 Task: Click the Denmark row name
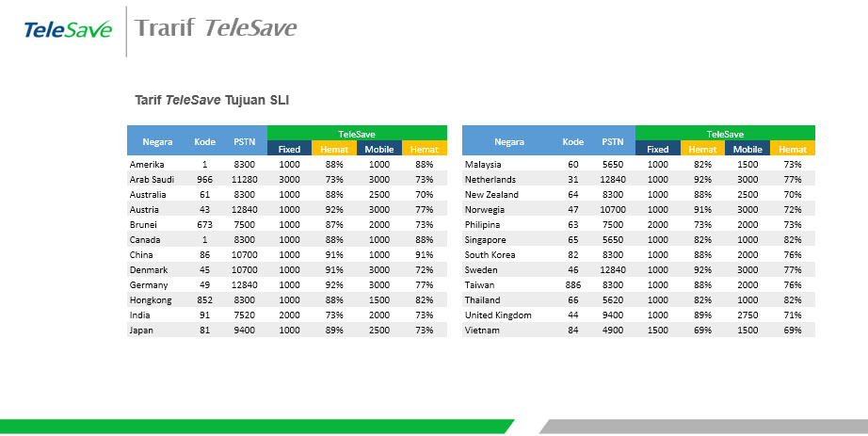(149, 270)
